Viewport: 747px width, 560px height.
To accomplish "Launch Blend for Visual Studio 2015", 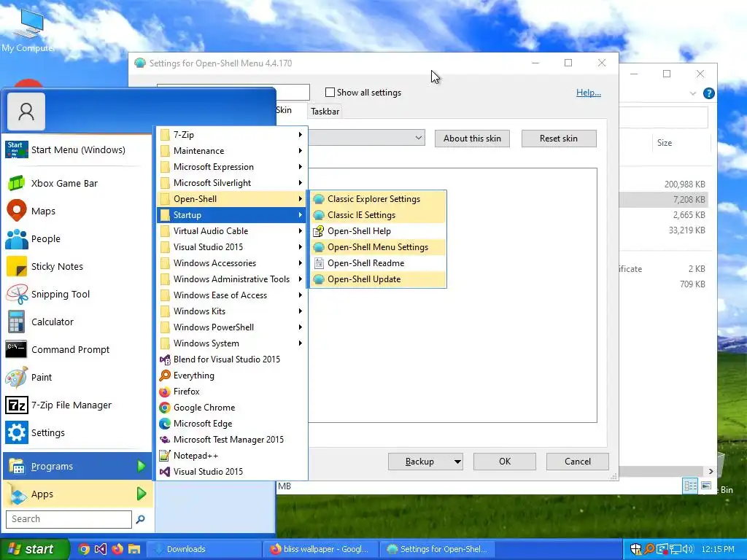I will click(232, 359).
